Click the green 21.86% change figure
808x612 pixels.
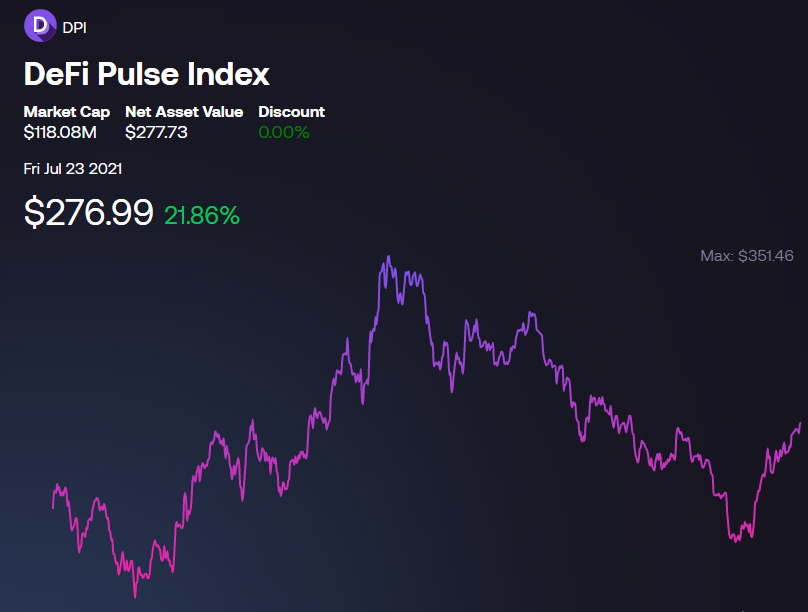pyautogui.click(x=202, y=215)
